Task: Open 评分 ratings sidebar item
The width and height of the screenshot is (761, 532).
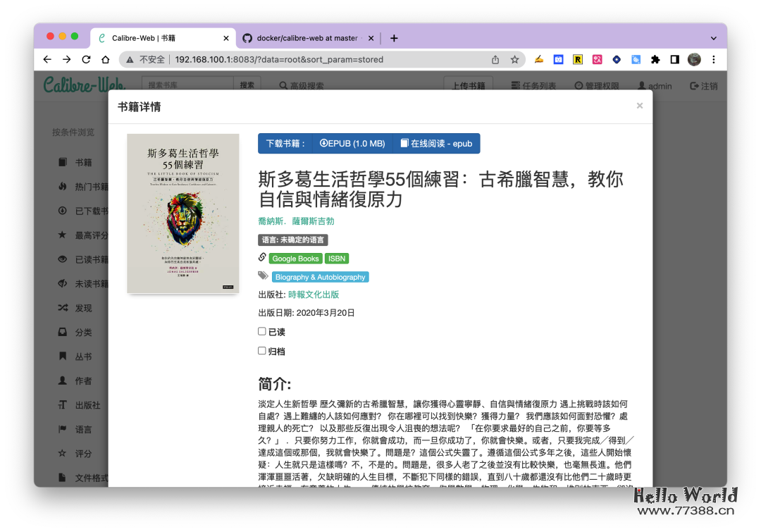Action: tap(75, 453)
